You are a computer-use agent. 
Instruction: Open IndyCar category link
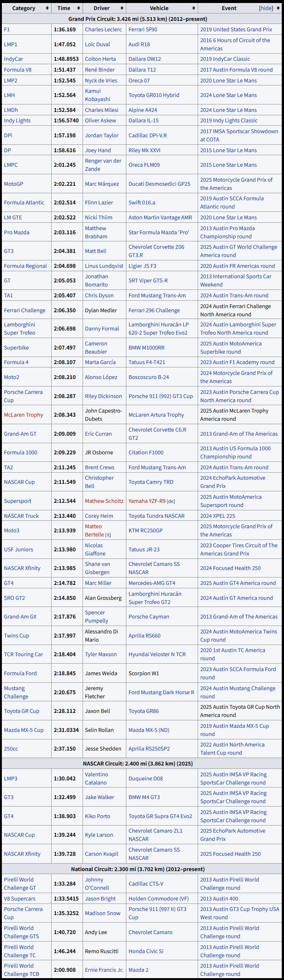coord(13,59)
